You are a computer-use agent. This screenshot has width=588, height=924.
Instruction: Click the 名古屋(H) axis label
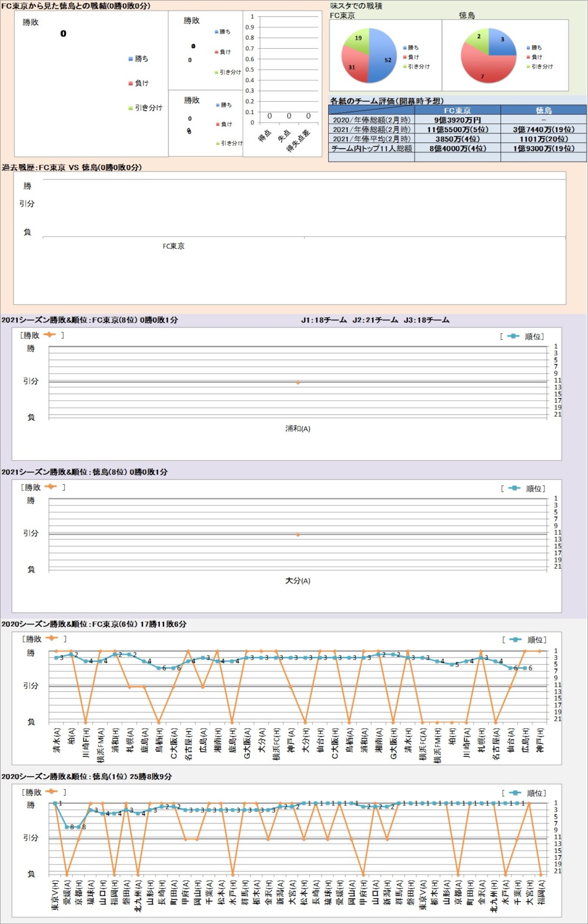pos(188,744)
